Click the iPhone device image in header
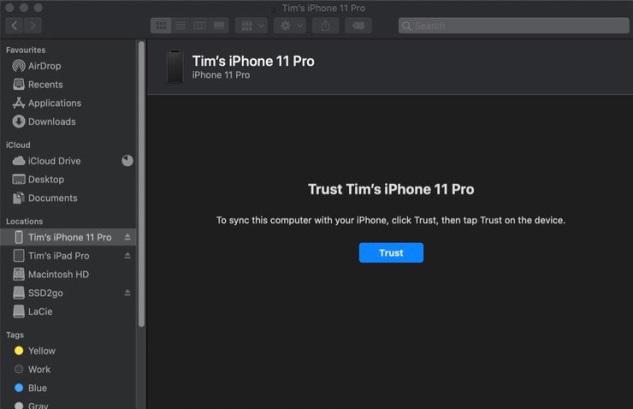Image resolution: width=633 pixels, height=409 pixels. point(175,67)
